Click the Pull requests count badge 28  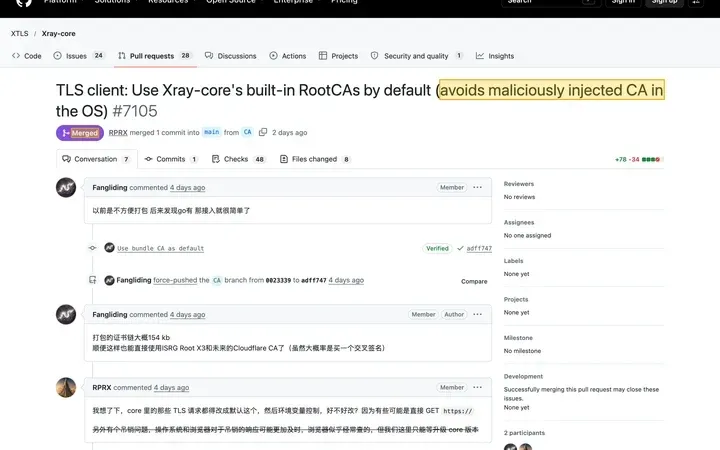point(186,56)
